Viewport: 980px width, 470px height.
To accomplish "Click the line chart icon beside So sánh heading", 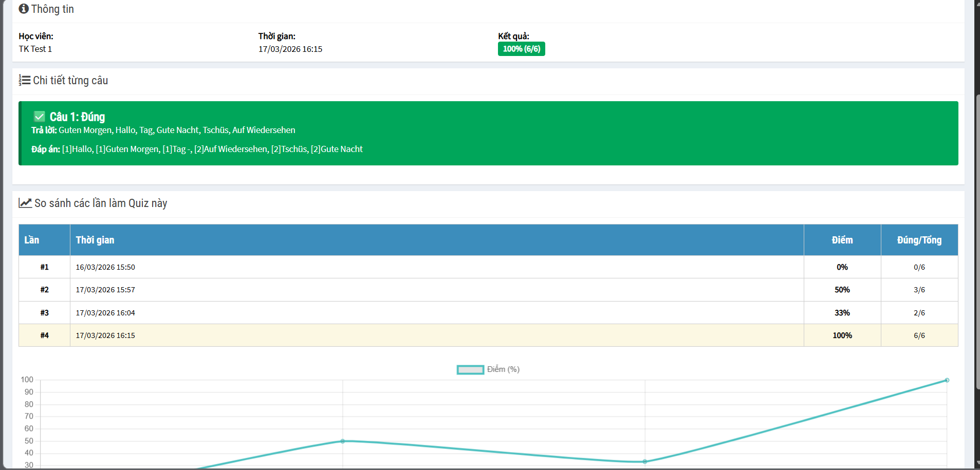I will click(x=25, y=203).
